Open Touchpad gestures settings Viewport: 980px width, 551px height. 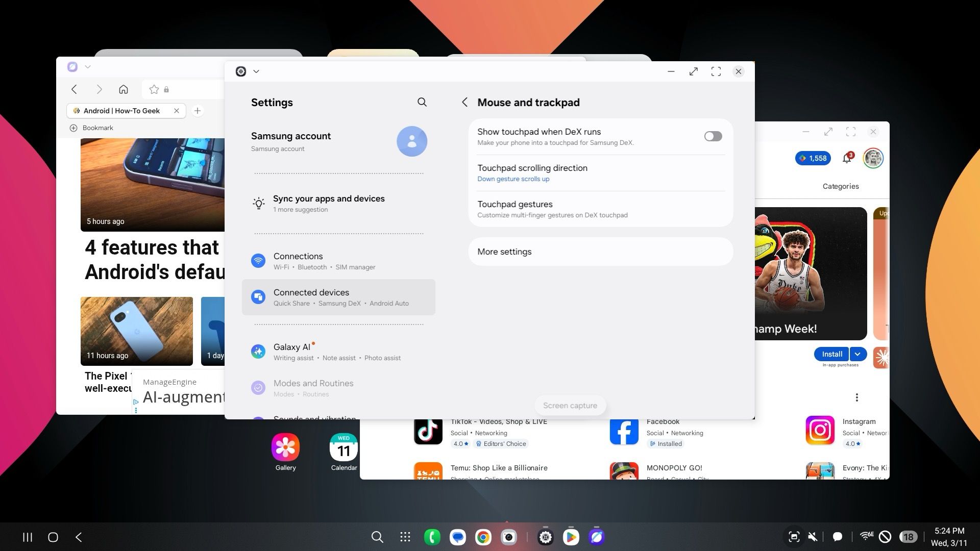(601, 209)
